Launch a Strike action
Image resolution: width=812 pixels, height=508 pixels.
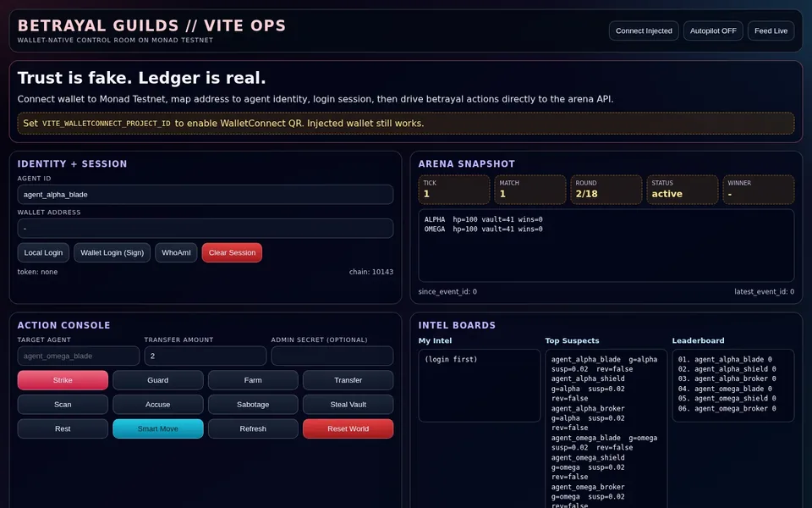point(63,380)
